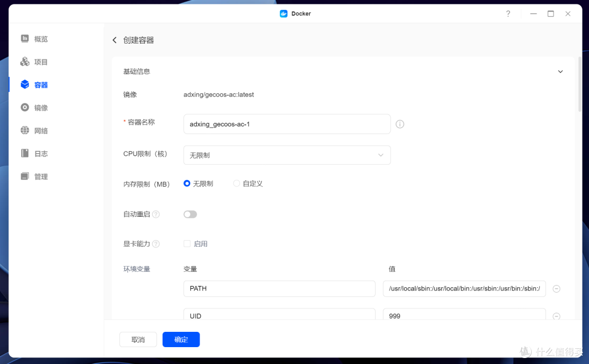Image resolution: width=589 pixels, height=364 pixels.
Task: Click the PATH variable name field
Action: coord(279,289)
